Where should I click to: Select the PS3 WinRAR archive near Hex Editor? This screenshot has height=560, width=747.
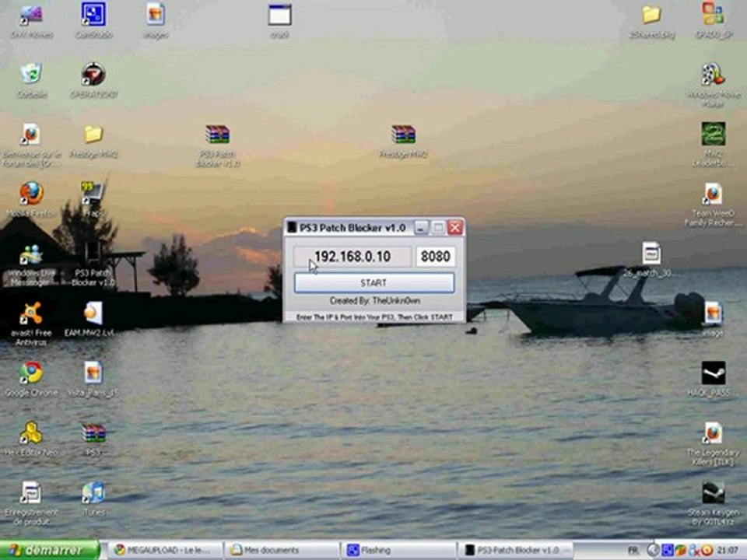click(93, 439)
